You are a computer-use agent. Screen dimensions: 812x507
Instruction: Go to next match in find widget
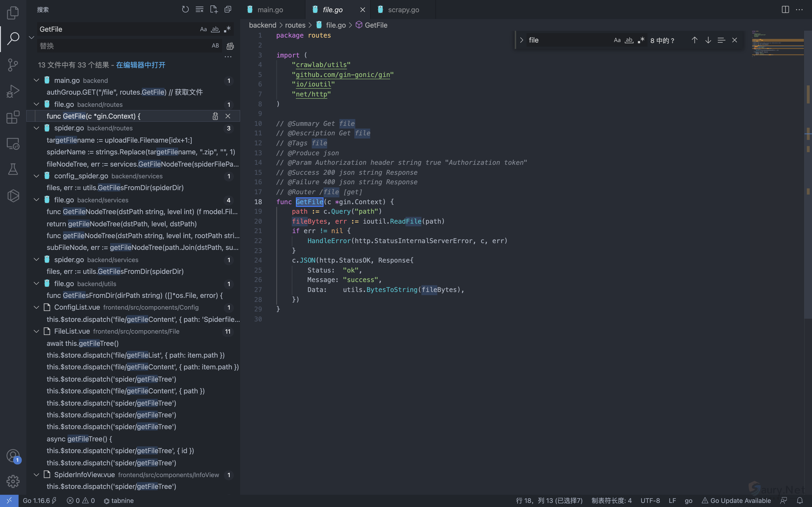tap(708, 40)
